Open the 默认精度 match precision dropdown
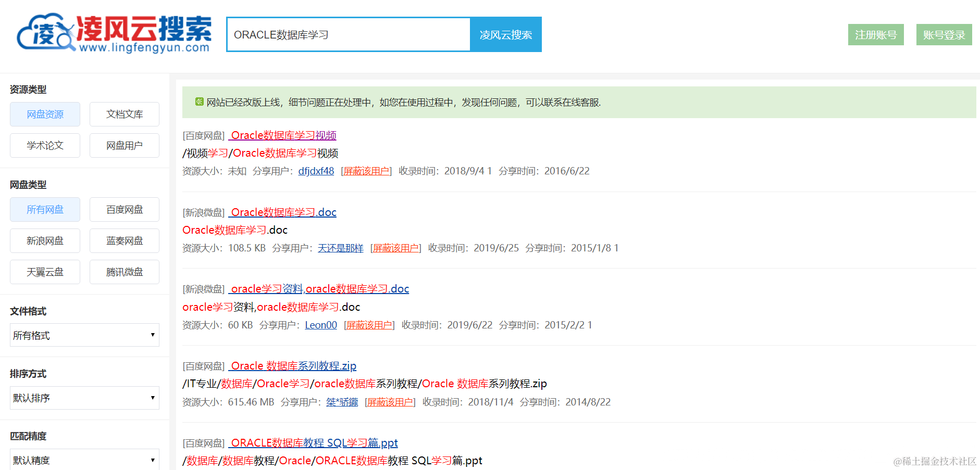This screenshot has width=980, height=470. point(84,459)
